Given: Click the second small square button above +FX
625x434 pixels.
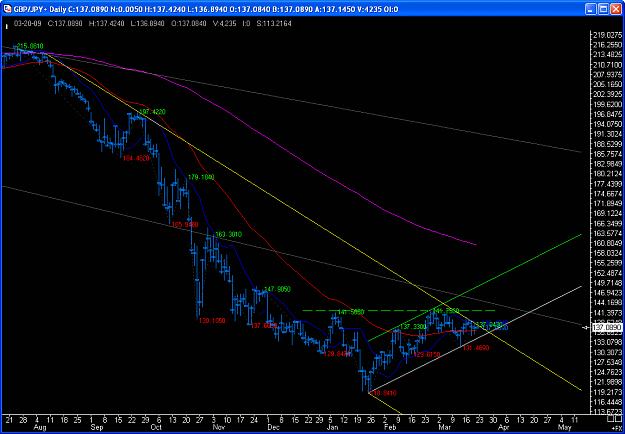Looking at the screenshot, I should 618,420.
